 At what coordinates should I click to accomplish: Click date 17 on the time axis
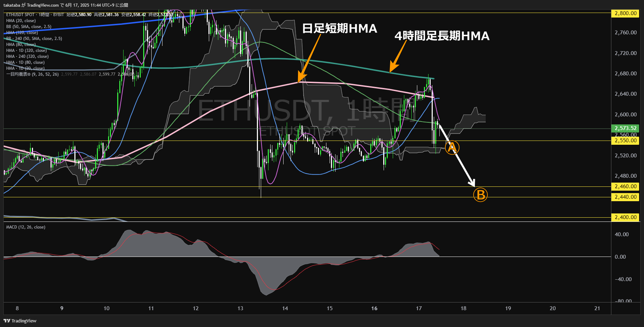(419, 308)
